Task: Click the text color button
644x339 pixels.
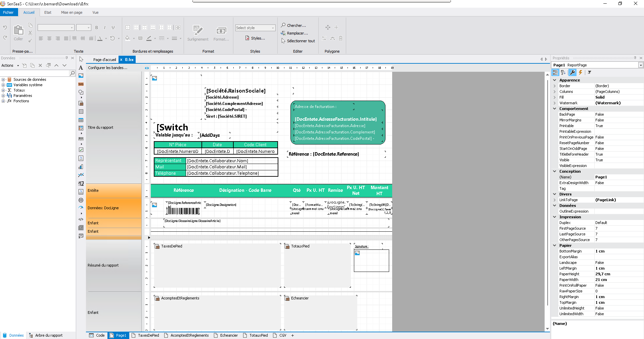Action: point(100,39)
